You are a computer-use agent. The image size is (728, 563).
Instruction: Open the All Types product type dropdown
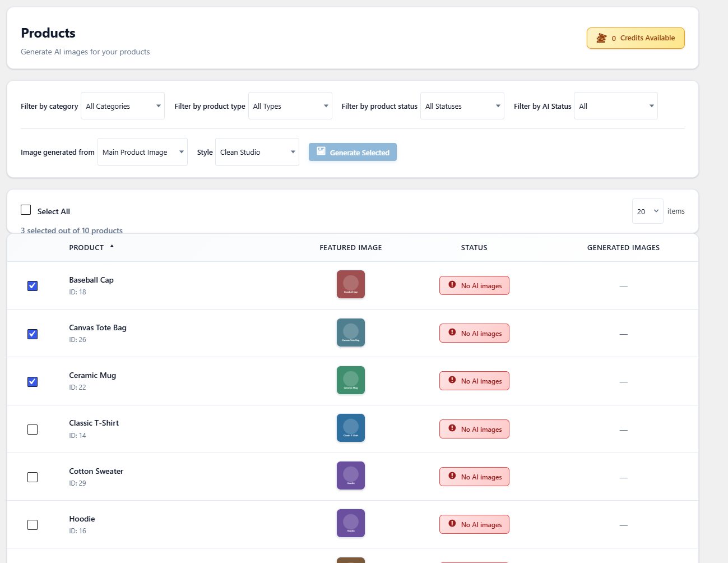(290, 106)
